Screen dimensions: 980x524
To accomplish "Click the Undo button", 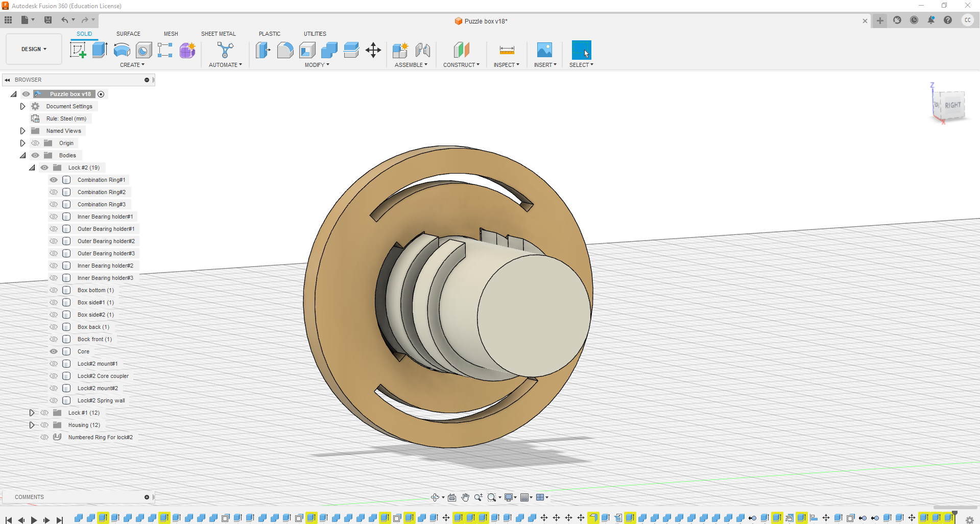I will tap(64, 20).
